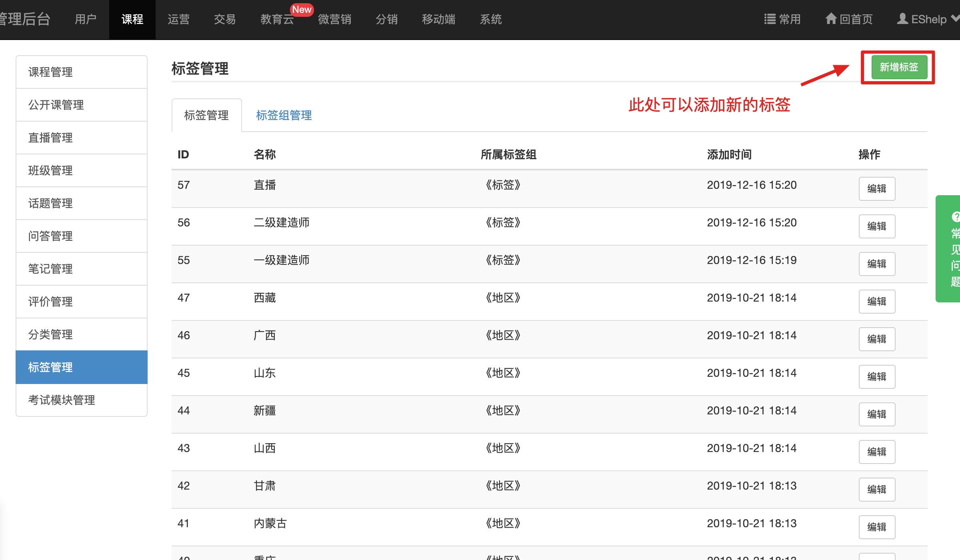Click 编辑 for the 直播 tag row
The width and height of the screenshot is (960, 560).
tap(876, 189)
